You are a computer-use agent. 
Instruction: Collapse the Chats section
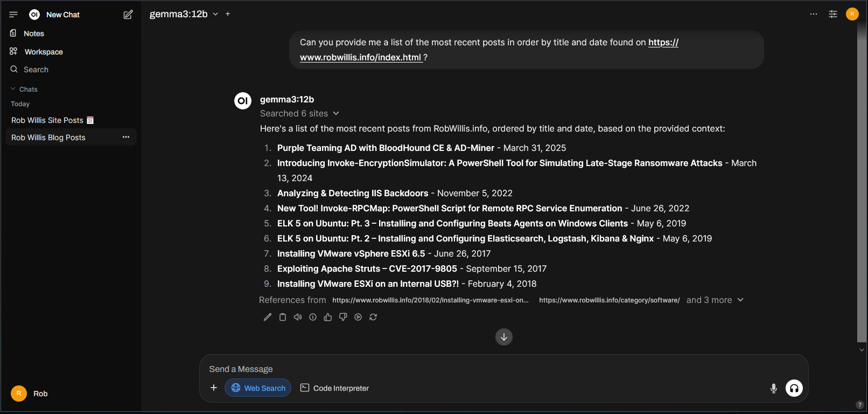(24, 89)
